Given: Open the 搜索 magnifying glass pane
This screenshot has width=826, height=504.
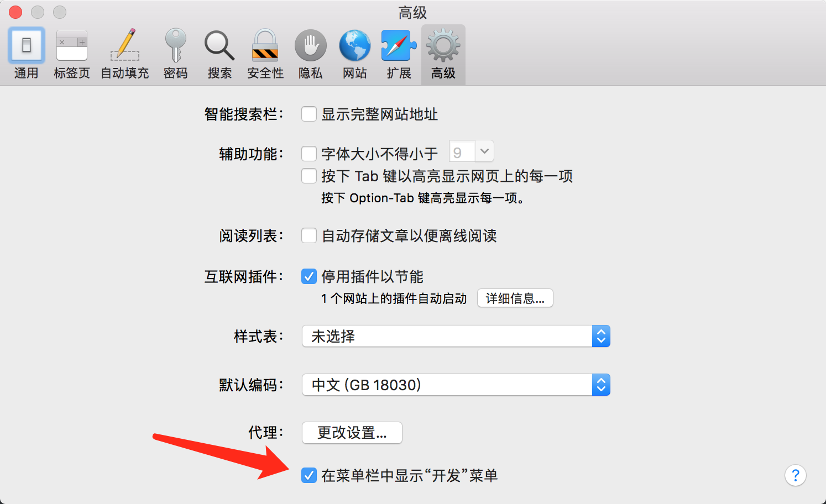Looking at the screenshot, I should 219,54.
